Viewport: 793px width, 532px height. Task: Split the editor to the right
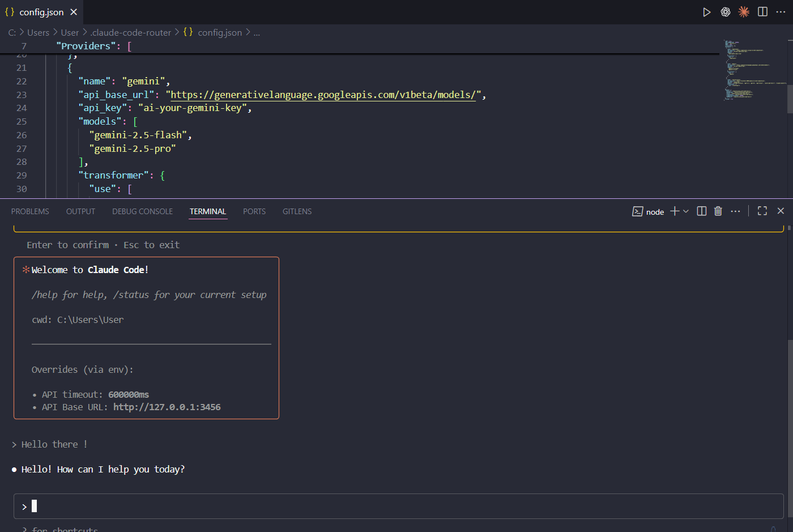[762, 12]
